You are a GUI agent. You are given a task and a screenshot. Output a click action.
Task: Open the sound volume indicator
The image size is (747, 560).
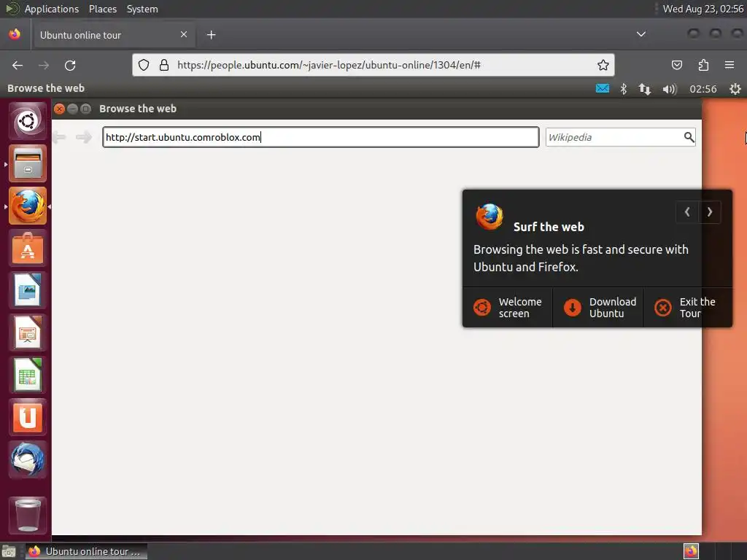(x=670, y=89)
